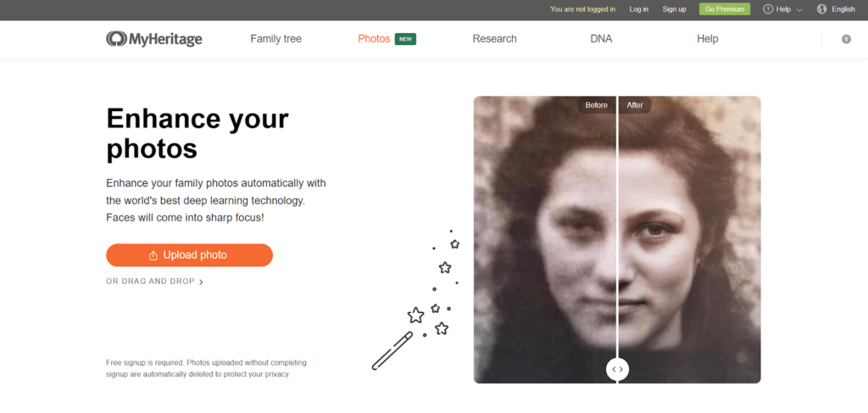Select the Photos tab

[374, 39]
